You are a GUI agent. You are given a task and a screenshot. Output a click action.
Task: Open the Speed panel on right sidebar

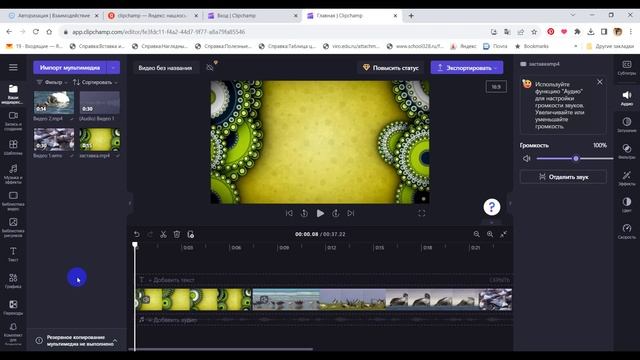click(627, 231)
